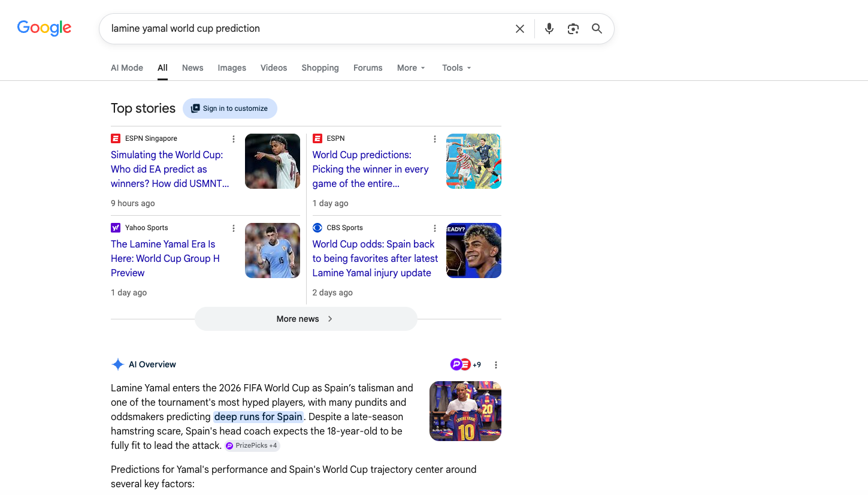Switch to the Forums tab
Viewport: 868px width, 495px height.
pyautogui.click(x=368, y=68)
